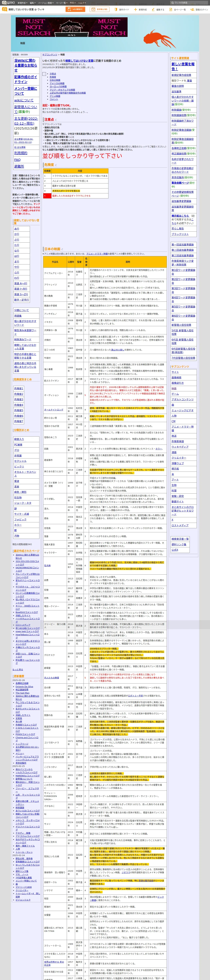
Task: Open the アニメ・ドラマ・特撮 link above the table
Action: coord(97,254)
